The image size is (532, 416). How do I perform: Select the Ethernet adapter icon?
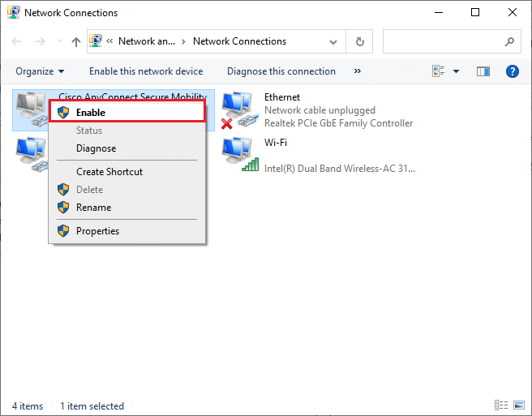240,110
